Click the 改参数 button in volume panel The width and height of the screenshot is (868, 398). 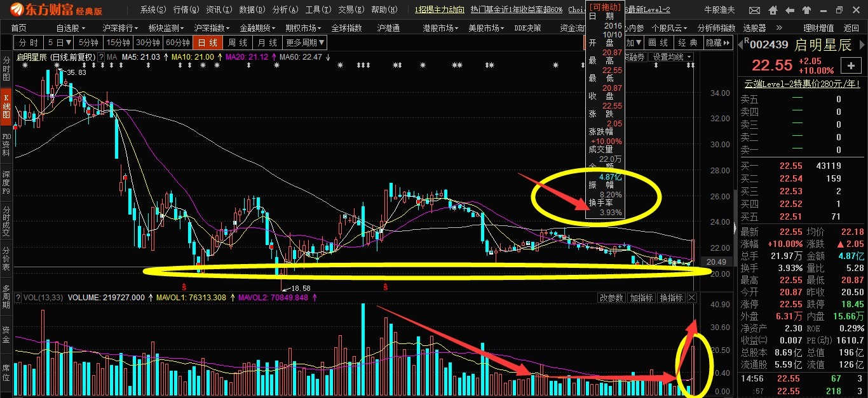click(x=611, y=298)
